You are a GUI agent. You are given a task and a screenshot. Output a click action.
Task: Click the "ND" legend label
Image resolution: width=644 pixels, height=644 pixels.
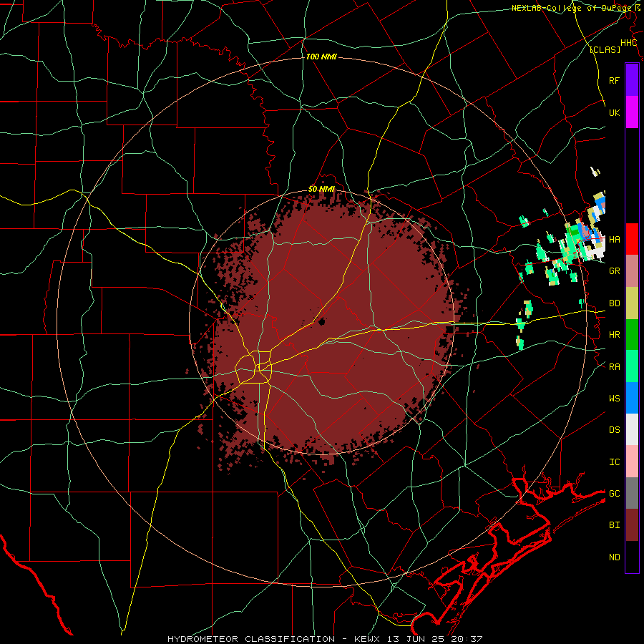point(614,557)
